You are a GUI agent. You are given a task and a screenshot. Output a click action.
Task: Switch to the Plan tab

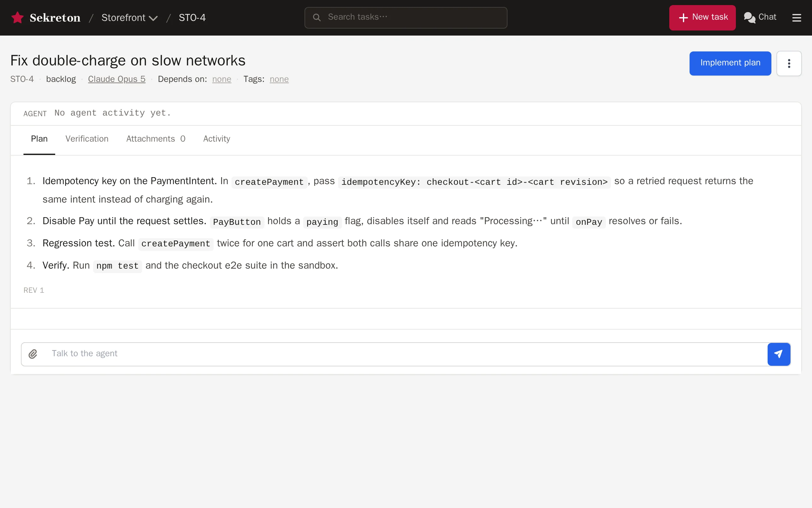click(x=39, y=139)
